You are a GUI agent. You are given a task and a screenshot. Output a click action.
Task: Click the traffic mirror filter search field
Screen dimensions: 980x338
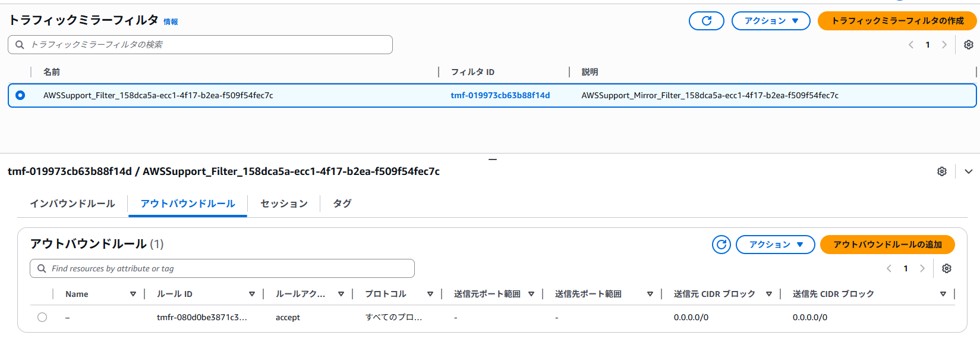200,45
